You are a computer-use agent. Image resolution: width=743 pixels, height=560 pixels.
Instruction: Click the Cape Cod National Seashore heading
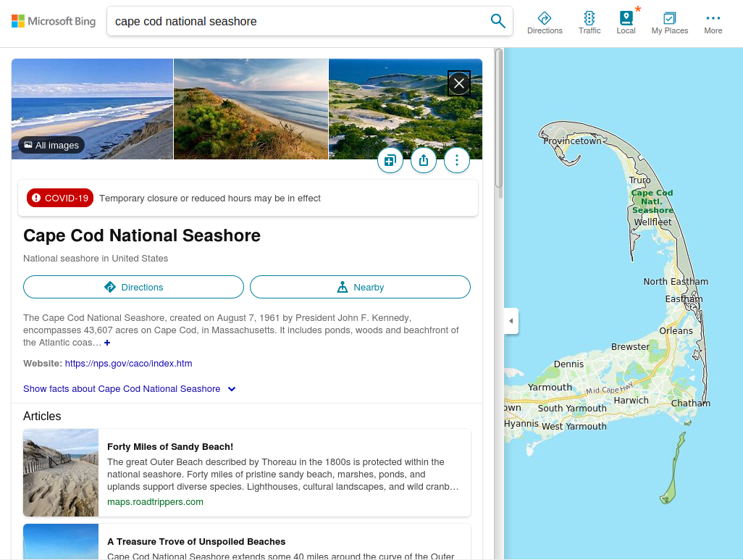(142, 235)
